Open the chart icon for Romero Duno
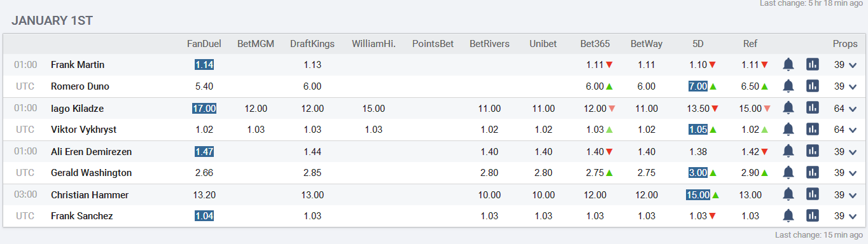The width and height of the screenshot is (868, 244). click(x=812, y=86)
